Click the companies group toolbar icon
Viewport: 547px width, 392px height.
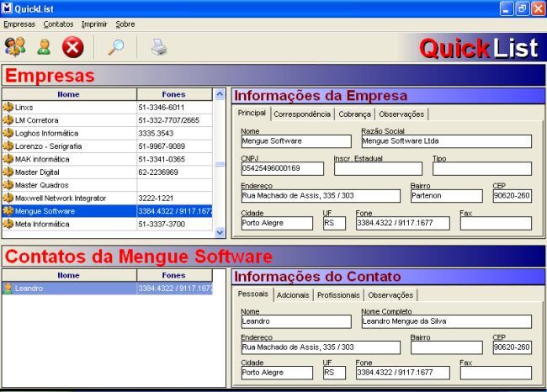(x=15, y=46)
